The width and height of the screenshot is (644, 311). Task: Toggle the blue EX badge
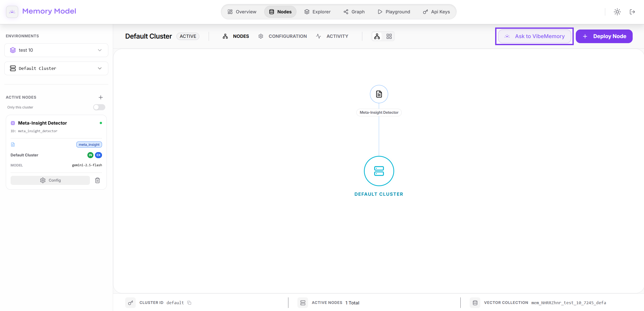pos(98,155)
